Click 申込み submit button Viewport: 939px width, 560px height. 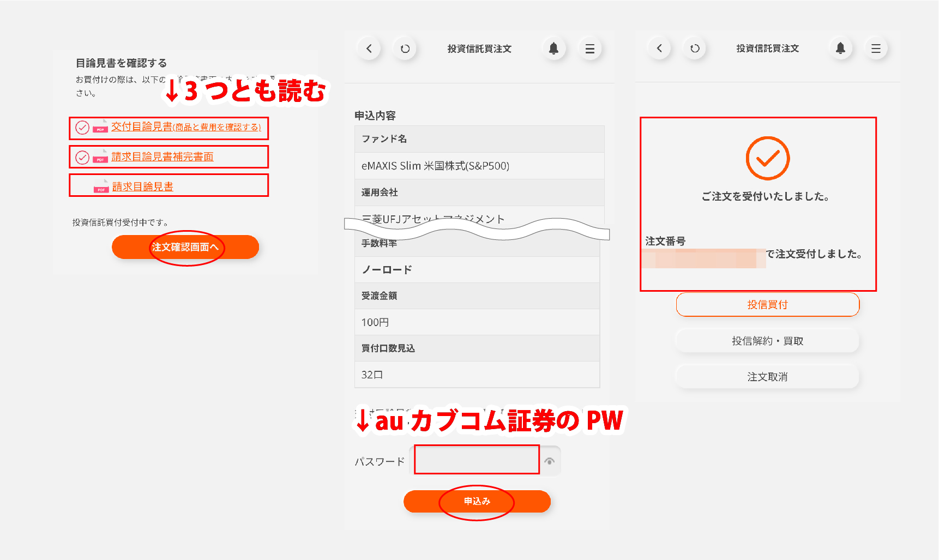(477, 501)
